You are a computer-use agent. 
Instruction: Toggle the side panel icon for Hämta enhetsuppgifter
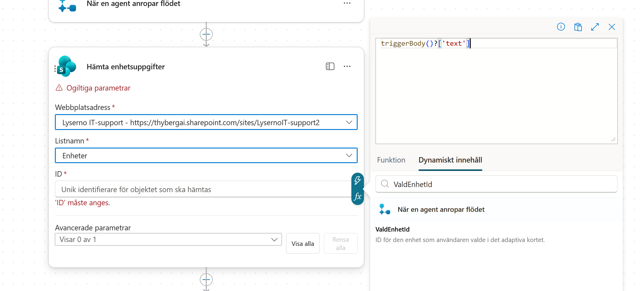click(330, 66)
